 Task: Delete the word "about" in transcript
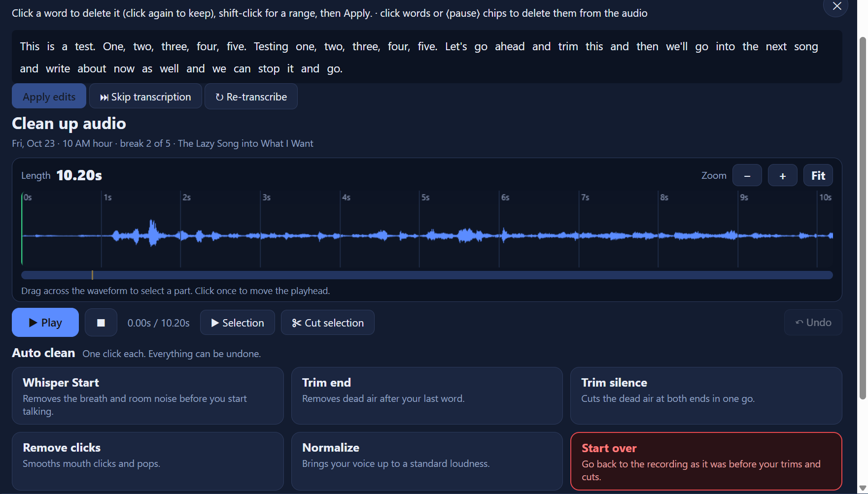click(x=92, y=68)
